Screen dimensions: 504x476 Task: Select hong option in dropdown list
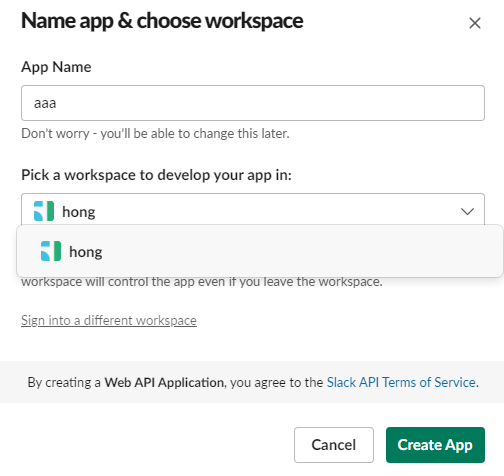point(259,251)
